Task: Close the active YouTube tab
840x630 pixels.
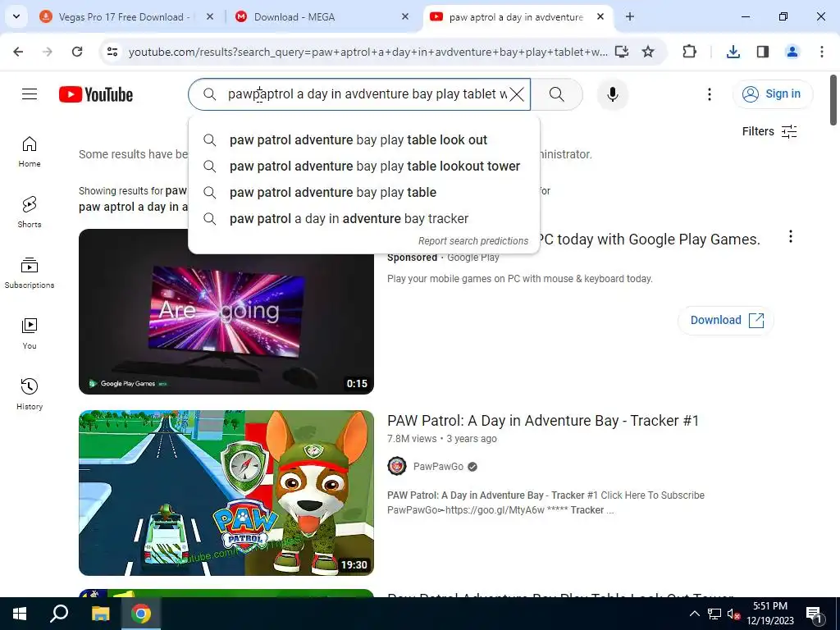Action: [600, 17]
